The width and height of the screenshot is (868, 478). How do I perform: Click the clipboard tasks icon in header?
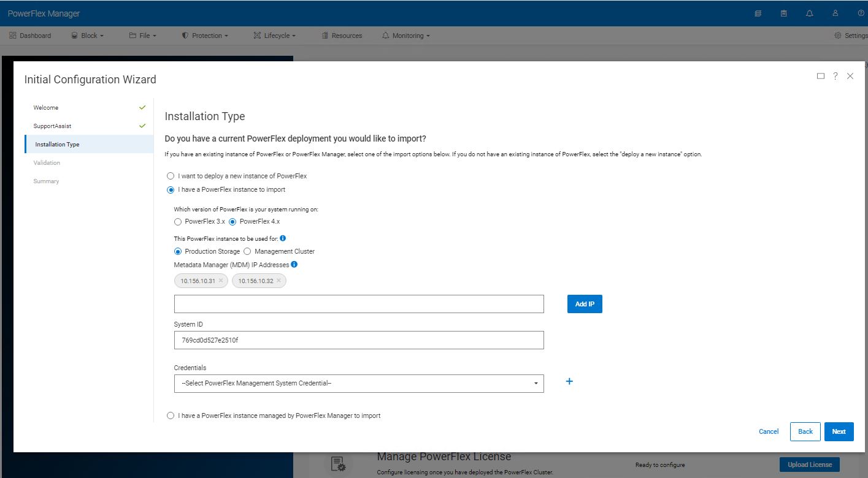783,12
